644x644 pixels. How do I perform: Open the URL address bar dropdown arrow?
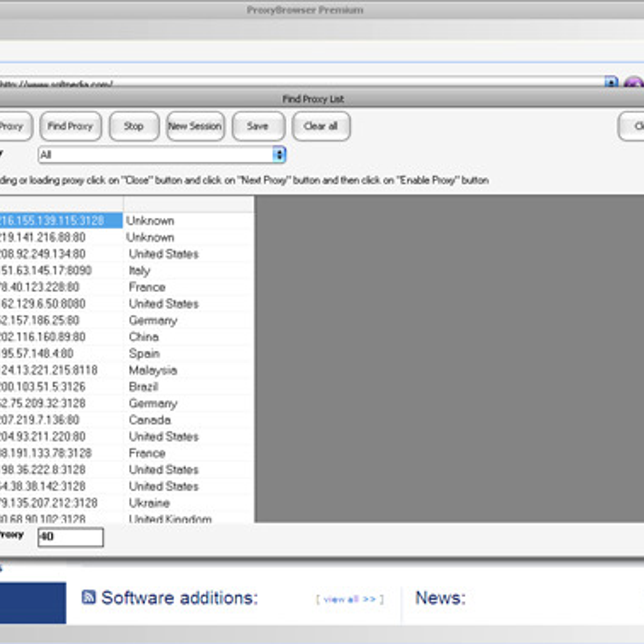611,83
